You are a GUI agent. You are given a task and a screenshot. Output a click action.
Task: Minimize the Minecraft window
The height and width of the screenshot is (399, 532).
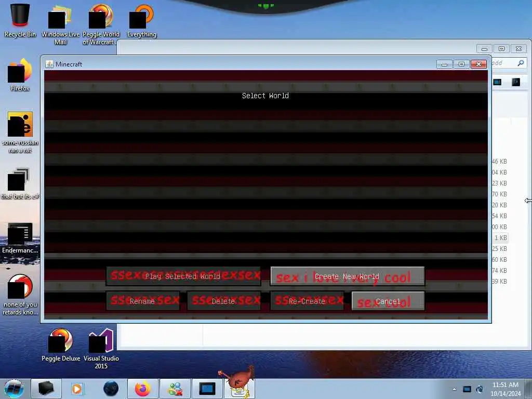pyautogui.click(x=445, y=64)
